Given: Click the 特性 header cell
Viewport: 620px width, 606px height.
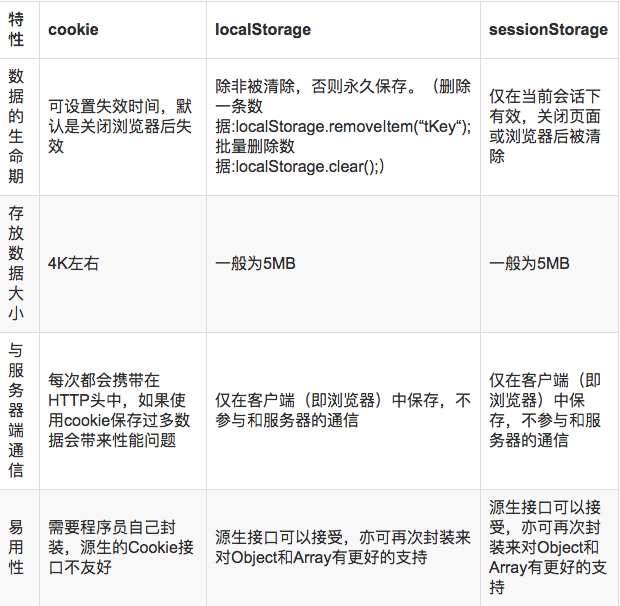Looking at the screenshot, I should pyautogui.click(x=16, y=29).
